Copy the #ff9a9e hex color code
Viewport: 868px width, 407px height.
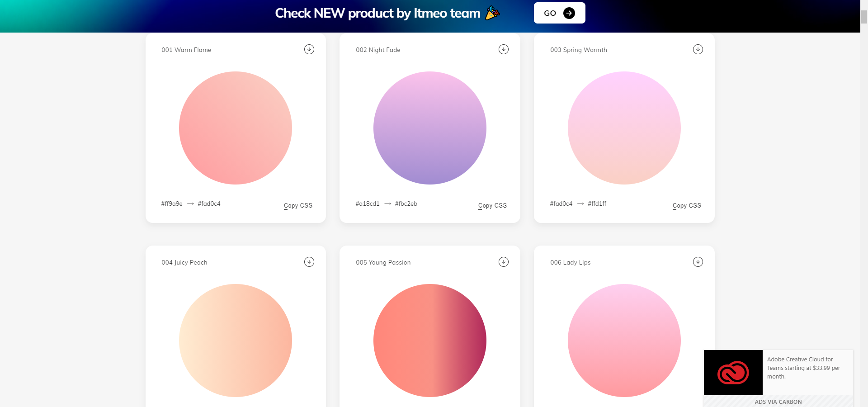pos(172,203)
